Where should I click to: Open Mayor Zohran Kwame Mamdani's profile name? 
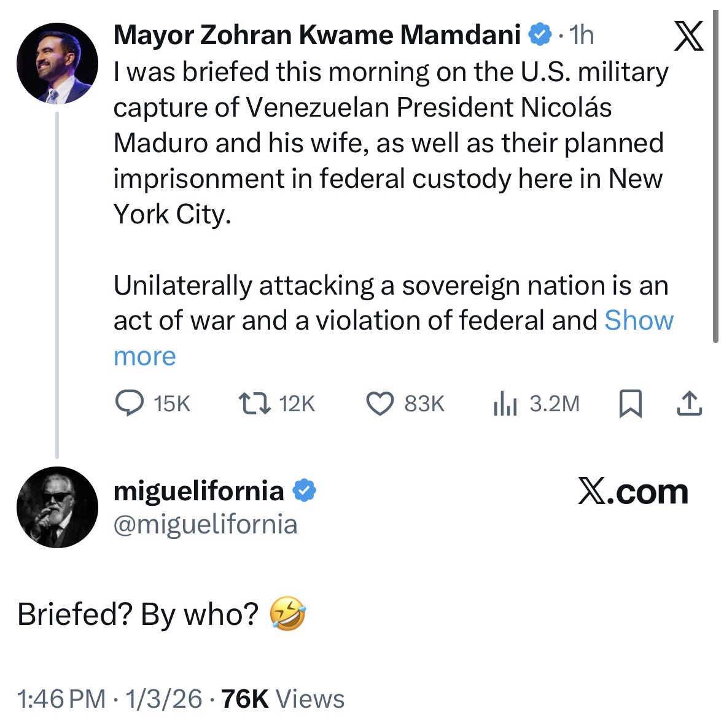(317, 36)
